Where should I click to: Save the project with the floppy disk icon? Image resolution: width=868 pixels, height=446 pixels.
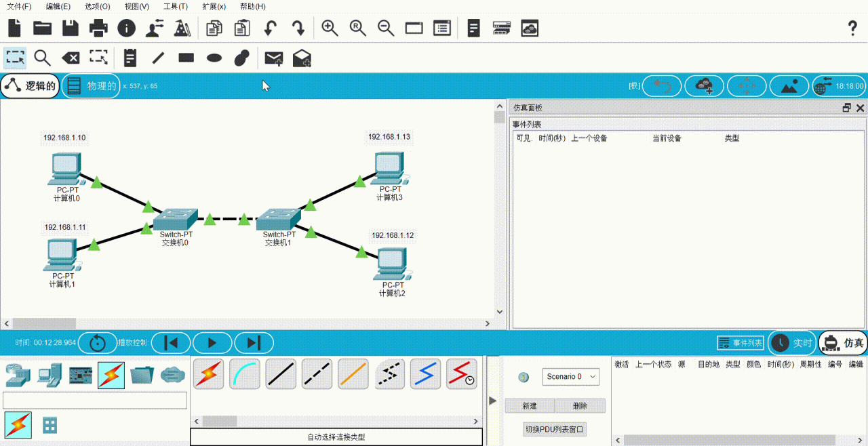pyautogui.click(x=71, y=28)
